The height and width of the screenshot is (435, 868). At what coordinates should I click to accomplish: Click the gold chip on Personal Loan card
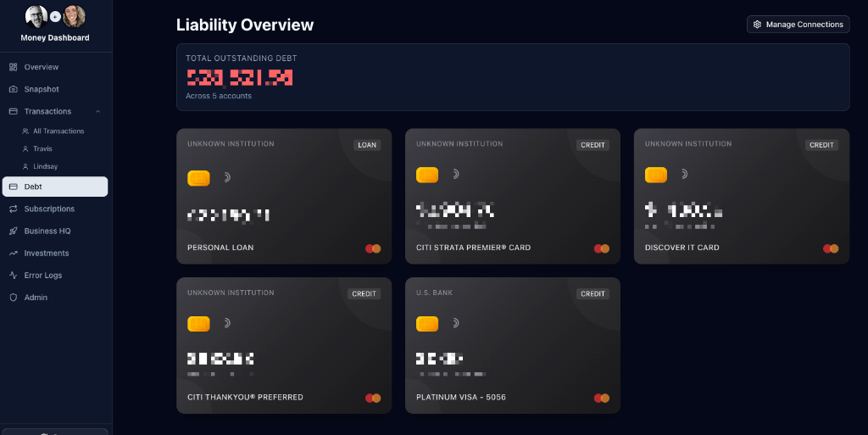point(198,178)
